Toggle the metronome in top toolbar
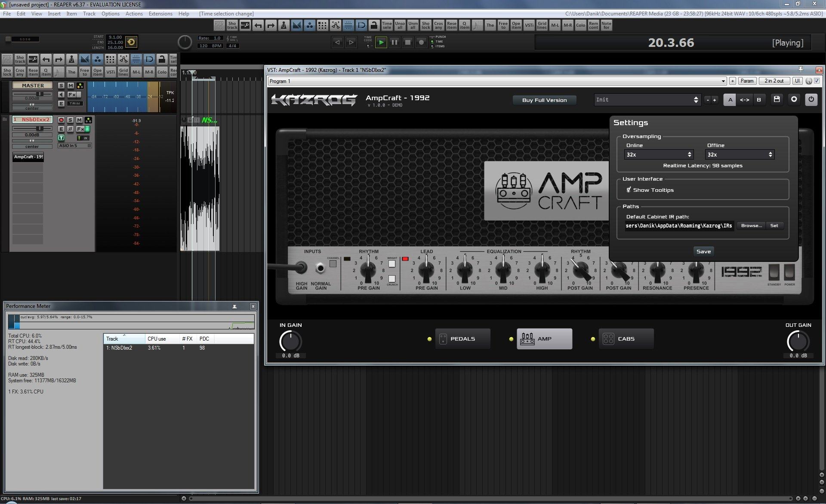This screenshot has height=504, width=826. pos(284,25)
